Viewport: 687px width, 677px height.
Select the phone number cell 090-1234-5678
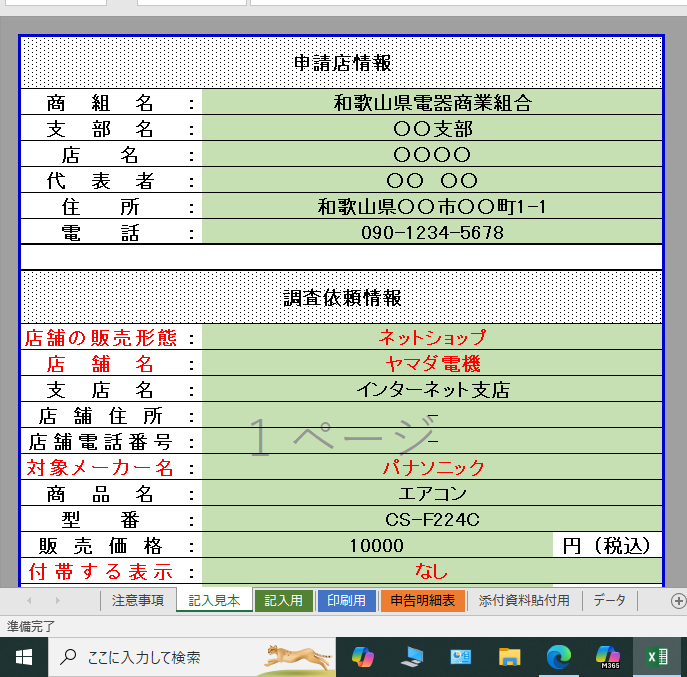tap(432, 232)
